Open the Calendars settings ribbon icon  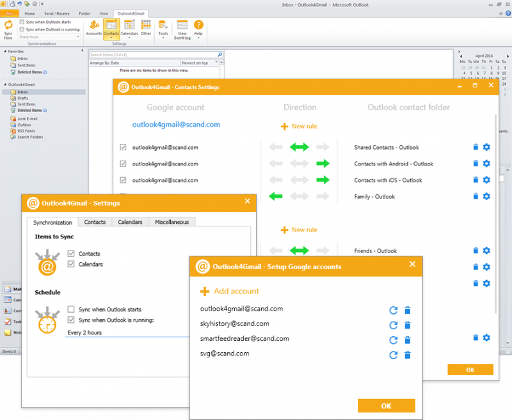129,29
